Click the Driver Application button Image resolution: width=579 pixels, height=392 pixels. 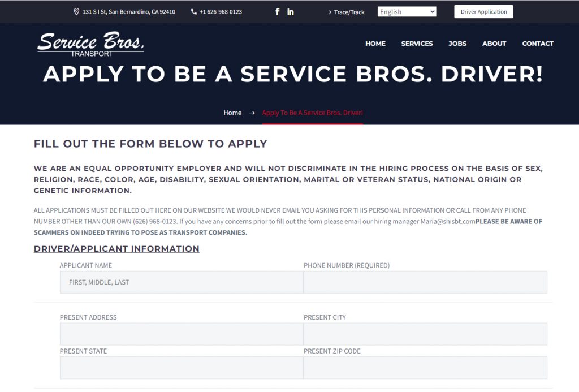[x=483, y=11]
